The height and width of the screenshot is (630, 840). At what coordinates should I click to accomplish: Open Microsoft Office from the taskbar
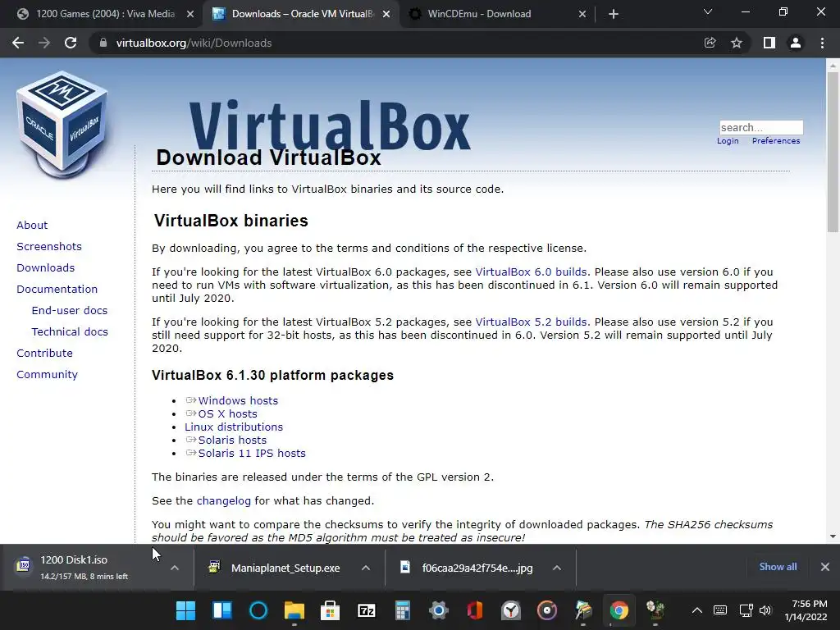(475, 610)
